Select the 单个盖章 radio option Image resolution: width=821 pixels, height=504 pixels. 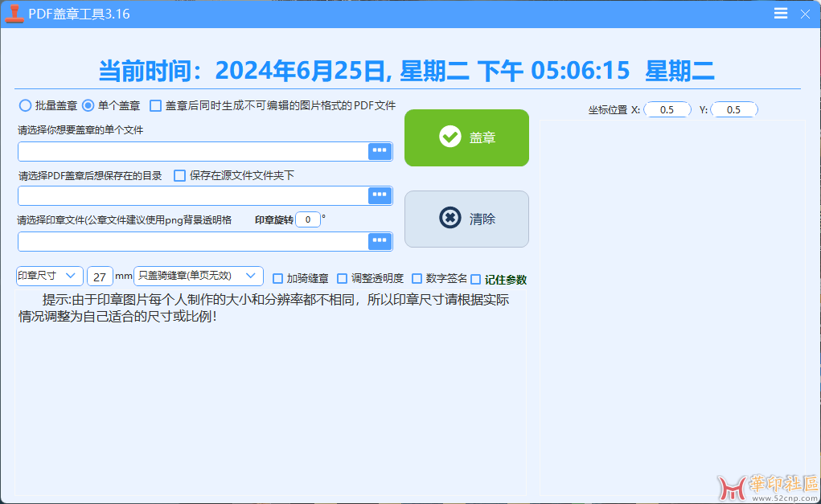coord(88,105)
